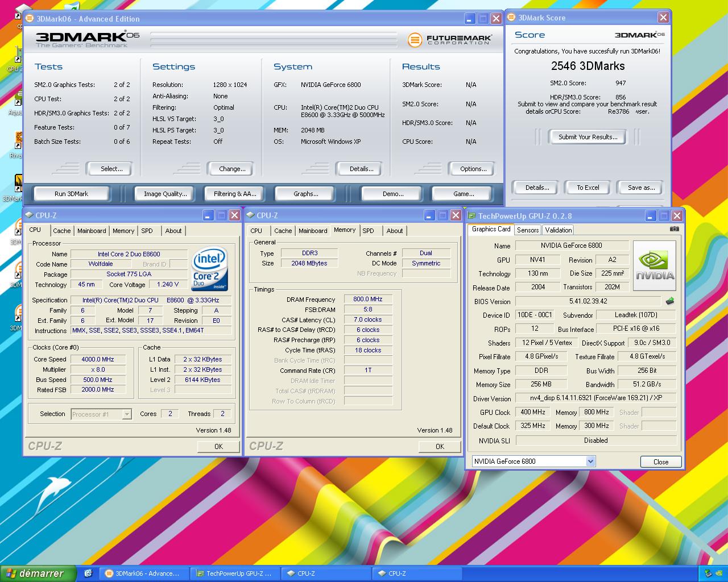The height and width of the screenshot is (582, 728).
Task: Click the 2546 3DMarks score text
Action: point(588,66)
